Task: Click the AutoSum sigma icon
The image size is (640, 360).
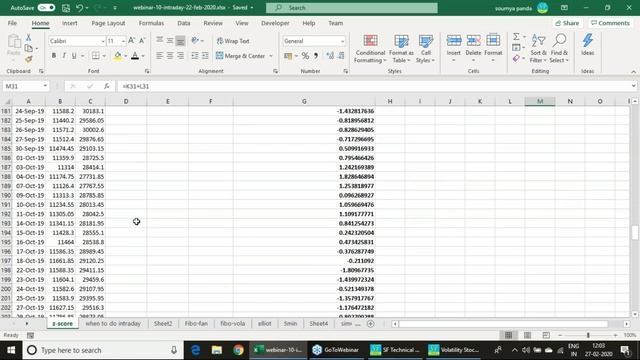Action: [516, 37]
